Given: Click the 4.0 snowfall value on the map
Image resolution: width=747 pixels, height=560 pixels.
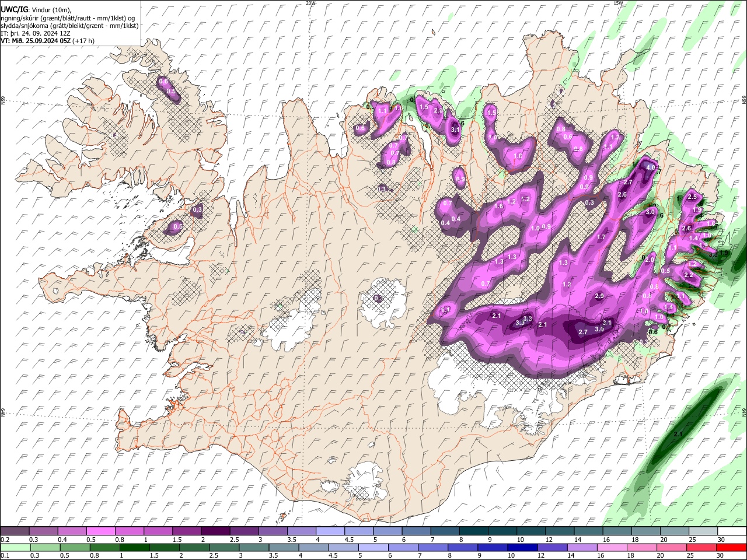Looking at the screenshot, I should click(651, 167).
